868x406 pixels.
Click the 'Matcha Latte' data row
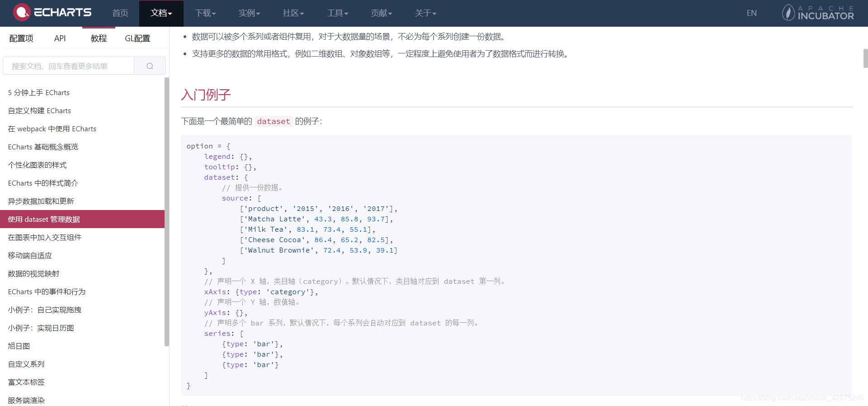click(316, 219)
